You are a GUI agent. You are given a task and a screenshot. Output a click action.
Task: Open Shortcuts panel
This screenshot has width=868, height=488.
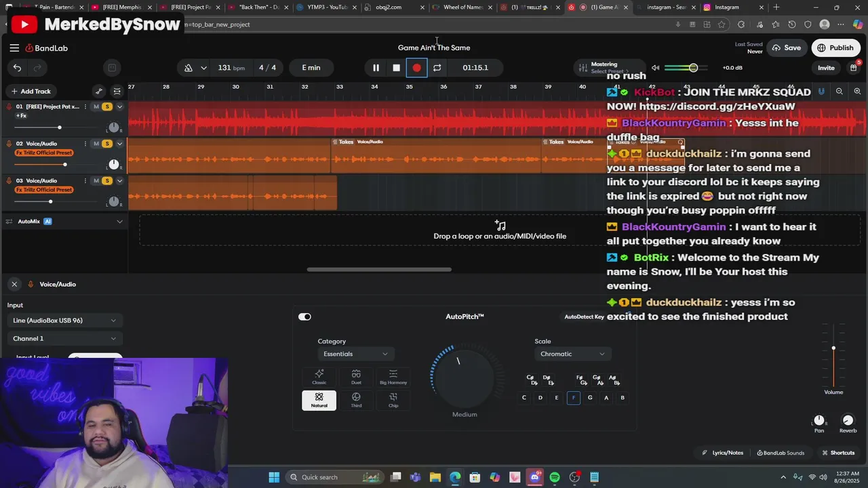click(x=838, y=453)
